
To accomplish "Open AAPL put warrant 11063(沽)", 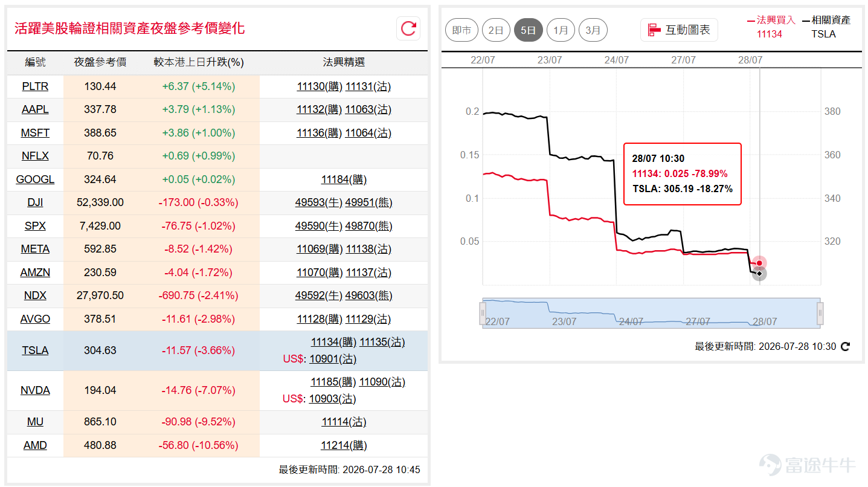I will (368, 109).
